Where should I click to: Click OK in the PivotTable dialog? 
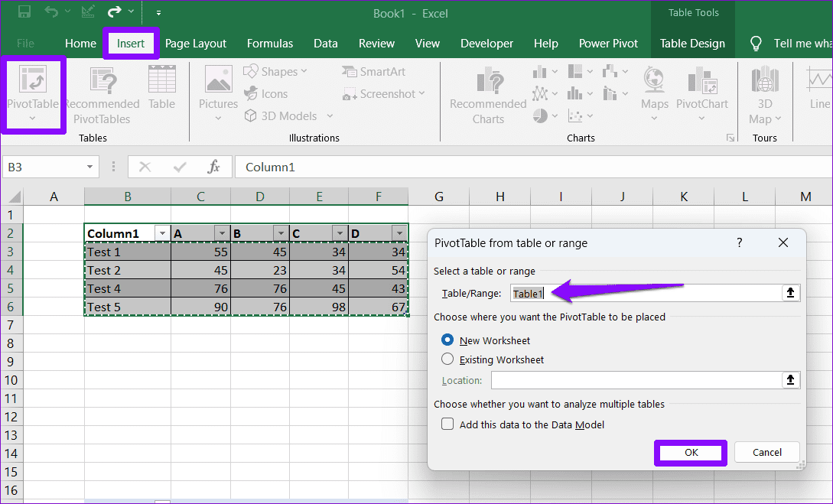[689, 453]
